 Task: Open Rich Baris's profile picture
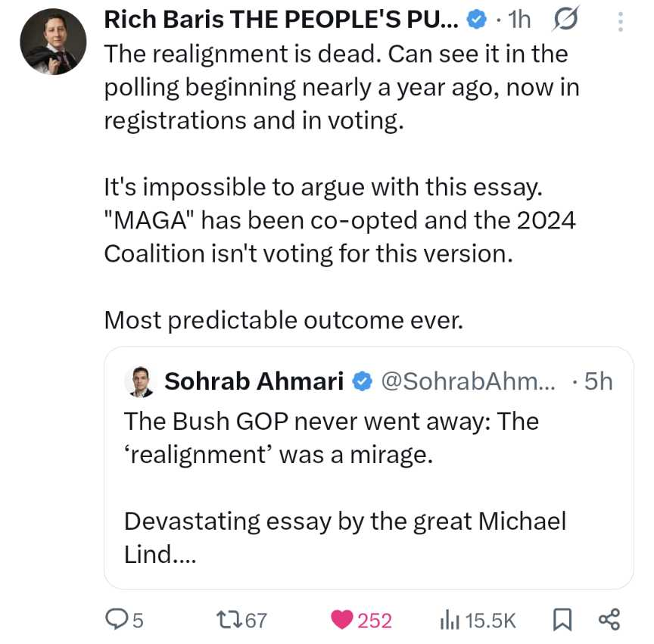point(53,42)
